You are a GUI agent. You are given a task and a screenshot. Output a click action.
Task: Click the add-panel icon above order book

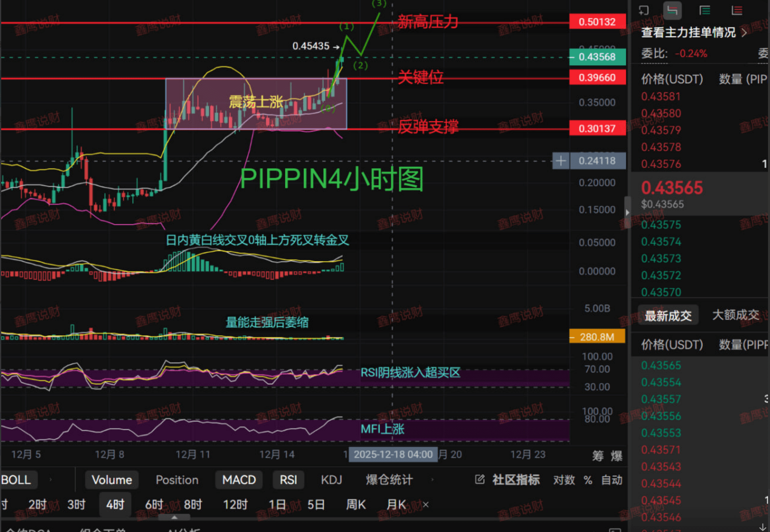(643, 10)
